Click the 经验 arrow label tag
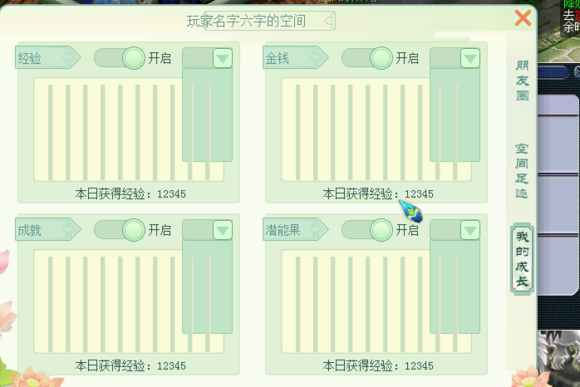This screenshot has width=580, height=387. pyautogui.click(x=48, y=57)
